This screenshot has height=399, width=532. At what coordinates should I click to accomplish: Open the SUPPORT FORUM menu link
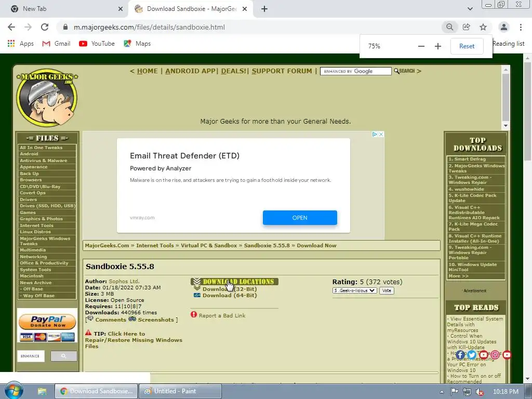pos(282,71)
